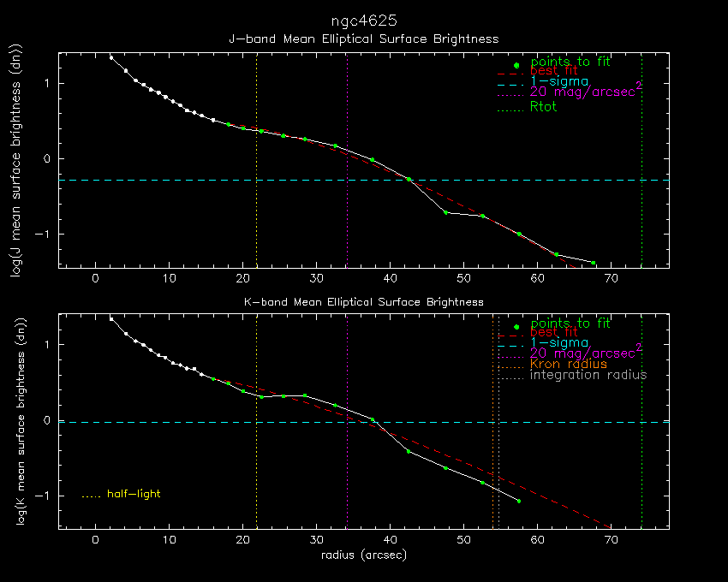The height and width of the screenshot is (582, 728).
Task: Click x-axis tick '40' under the J-band plot
Action: click(390, 278)
